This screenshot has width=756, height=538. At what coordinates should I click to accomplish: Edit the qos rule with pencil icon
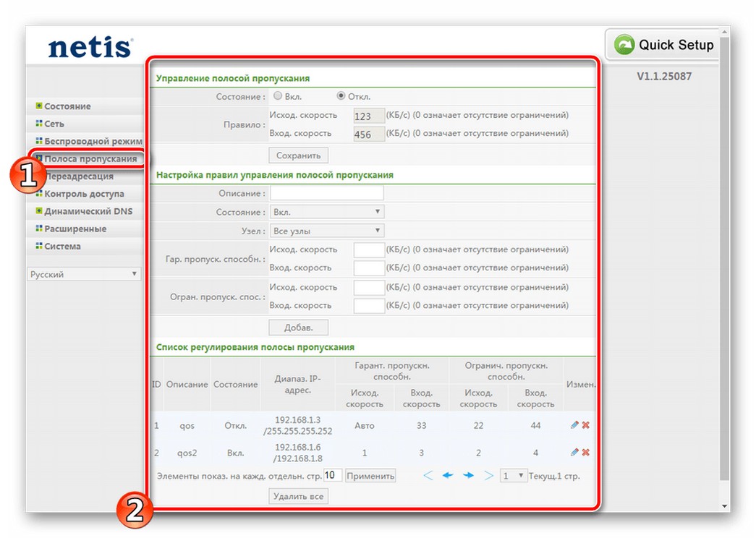coord(574,424)
